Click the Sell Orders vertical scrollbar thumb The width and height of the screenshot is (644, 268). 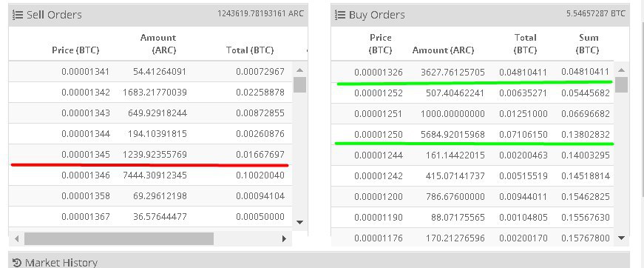(x=300, y=84)
